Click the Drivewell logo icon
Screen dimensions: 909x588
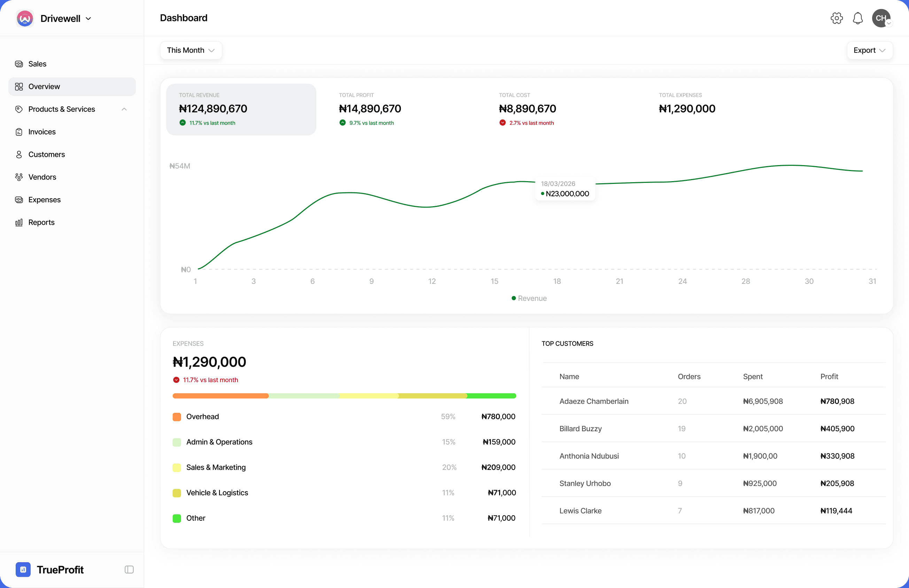point(25,18)
